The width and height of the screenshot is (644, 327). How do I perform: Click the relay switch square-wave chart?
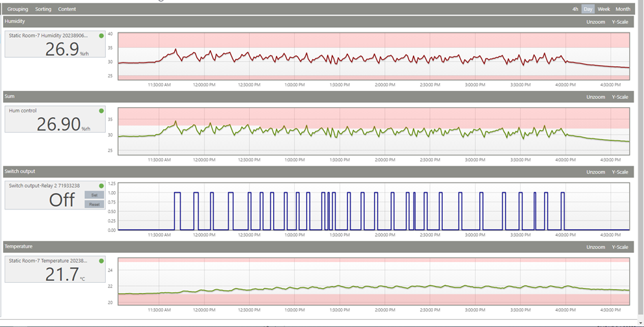click(374, 207)
